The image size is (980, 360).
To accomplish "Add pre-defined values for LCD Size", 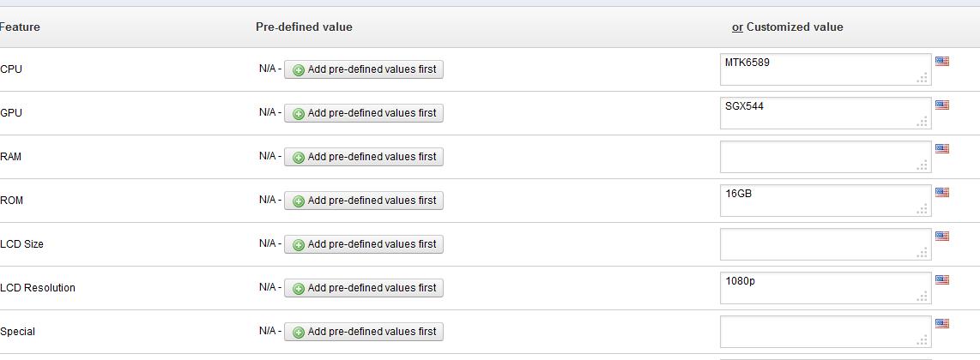I will (x=364, y=244).
